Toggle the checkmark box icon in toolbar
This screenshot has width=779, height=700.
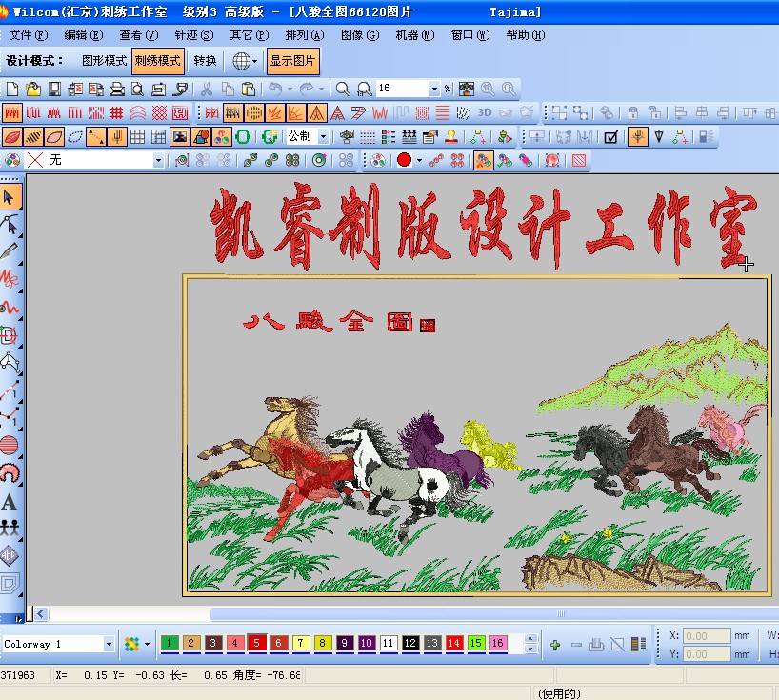tap(610, 136)
